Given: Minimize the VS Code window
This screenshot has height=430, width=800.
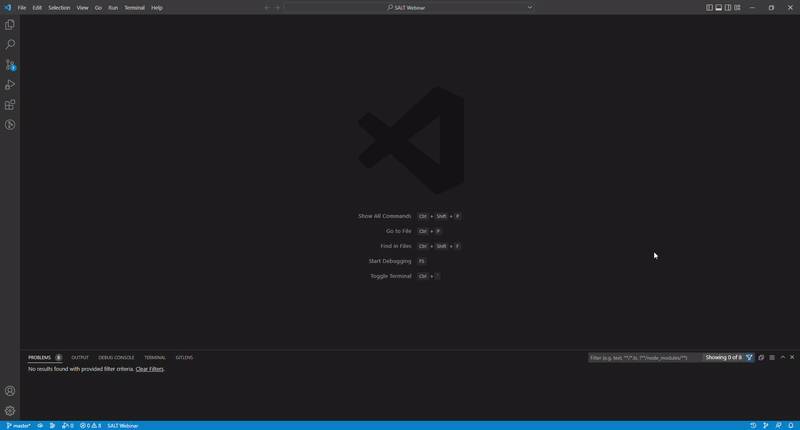Looking at the screenshot, I should click(x=752, y=8).
